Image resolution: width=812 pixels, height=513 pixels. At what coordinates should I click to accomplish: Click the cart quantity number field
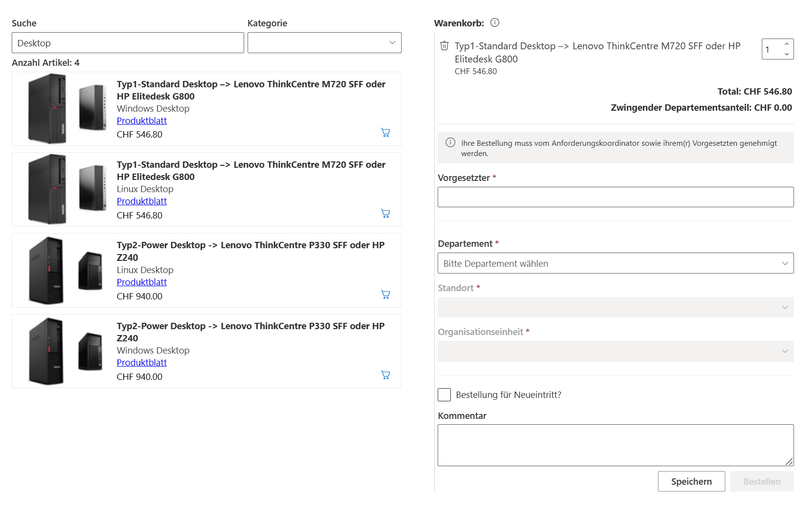[x=772, y=49]
